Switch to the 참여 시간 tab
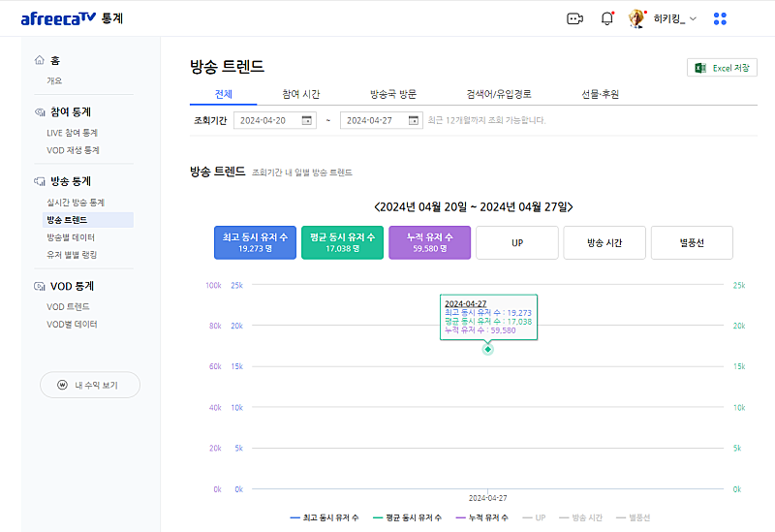Viewport: 775px width, 532px height. point(300,94)
